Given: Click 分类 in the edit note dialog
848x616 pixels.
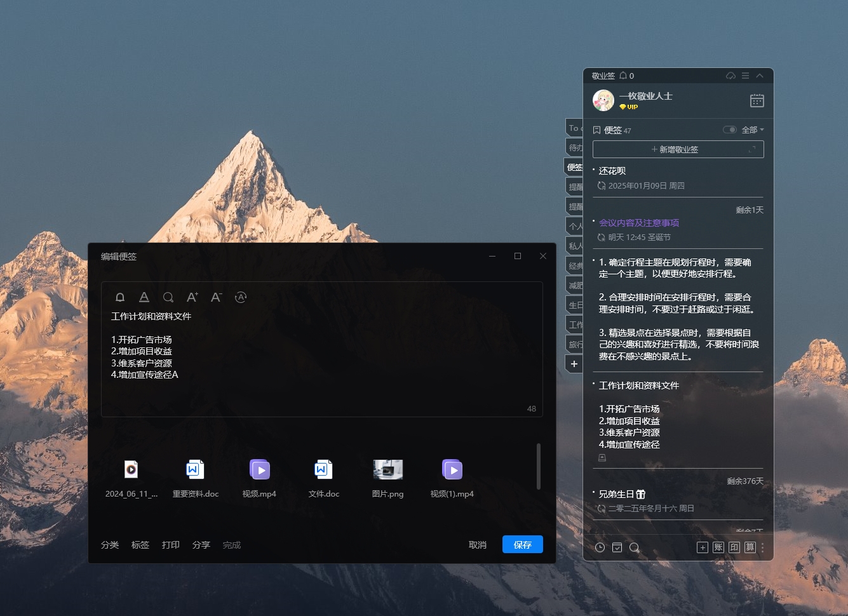Looking at the screenshot, I should point(110,545).
